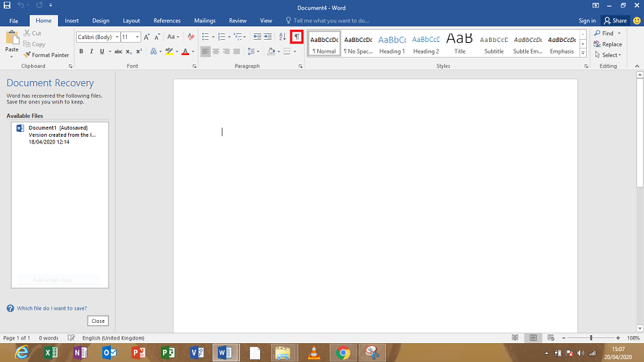Sort text with the A-Z icon
The image size is (644, 362).
283,37
